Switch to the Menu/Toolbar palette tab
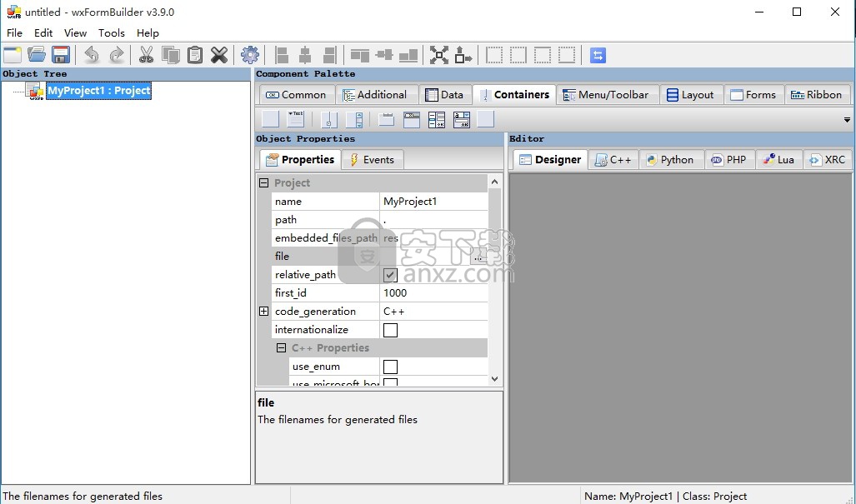The width and height of the screenshot is (856, 504). pos(606,95)
